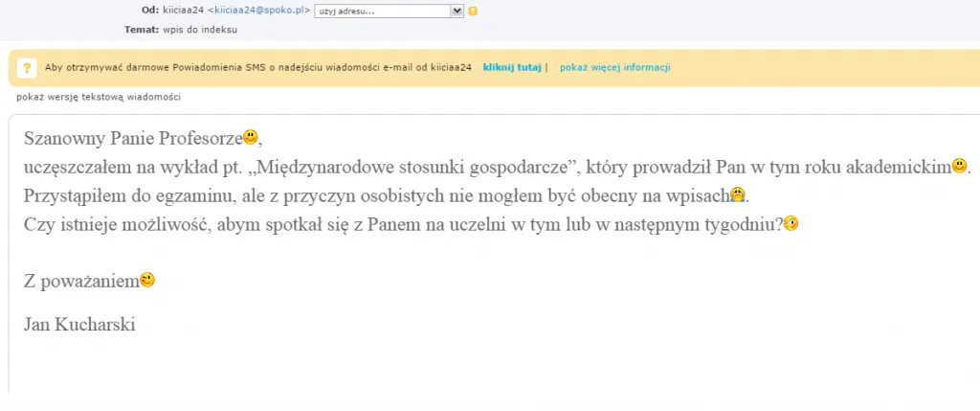
Task: Click 'pokaż wersję tekstową wiadomości'
Action: click(99, 97)
